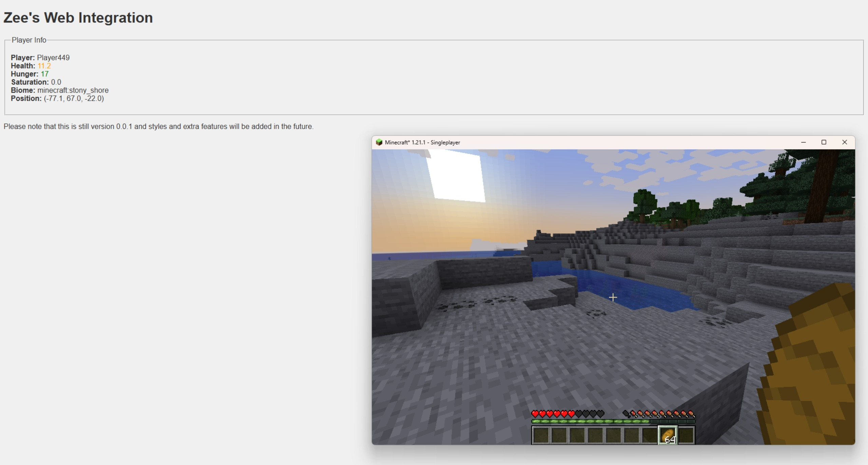Click the "Zee's Web Integration" heading
868x465 pixels.
(x=78, y=18)
